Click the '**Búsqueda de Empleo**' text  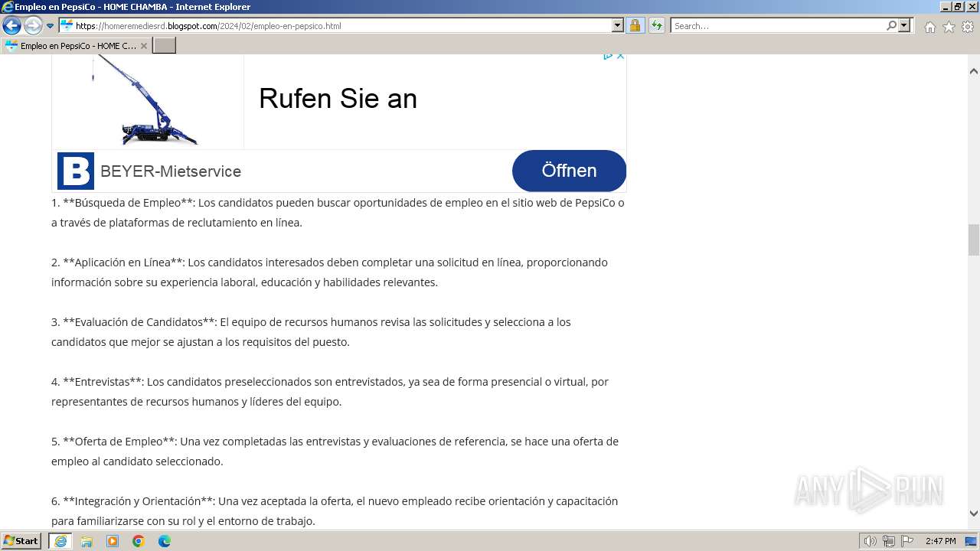click(129, 203)
